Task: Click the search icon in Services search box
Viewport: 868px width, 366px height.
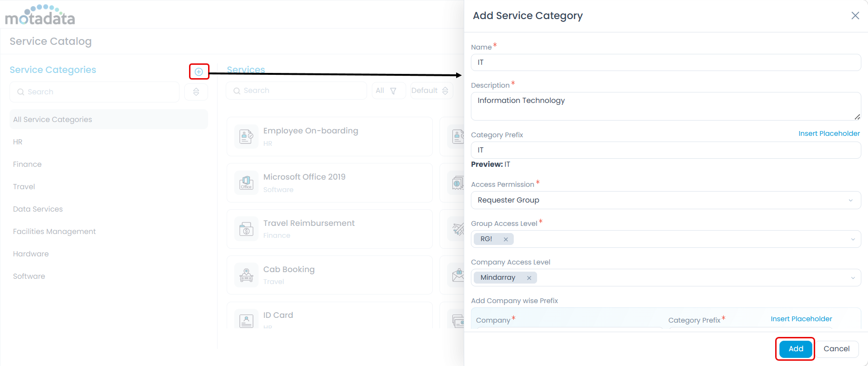Action: [x=237, y=91]
